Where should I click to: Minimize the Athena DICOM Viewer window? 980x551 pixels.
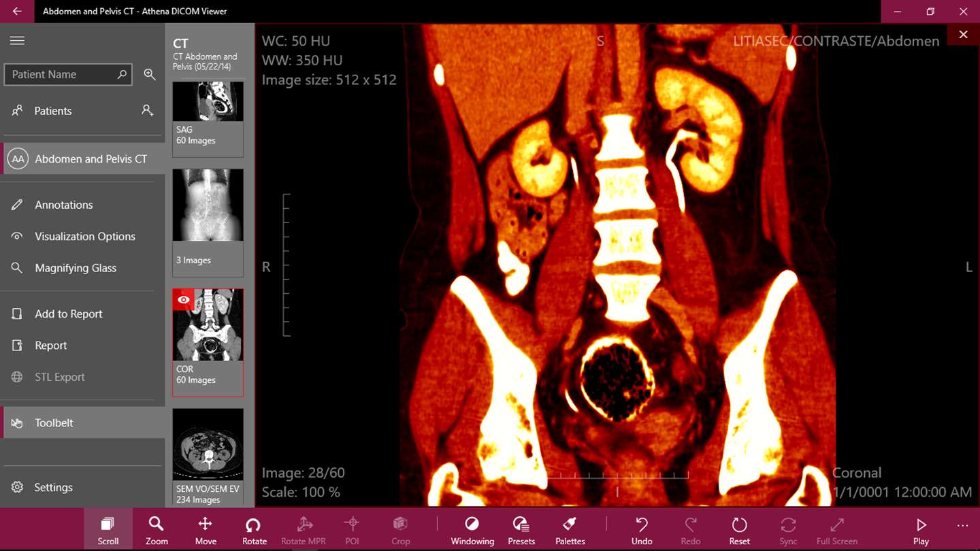pyautogui.click(x=898, y=12)
